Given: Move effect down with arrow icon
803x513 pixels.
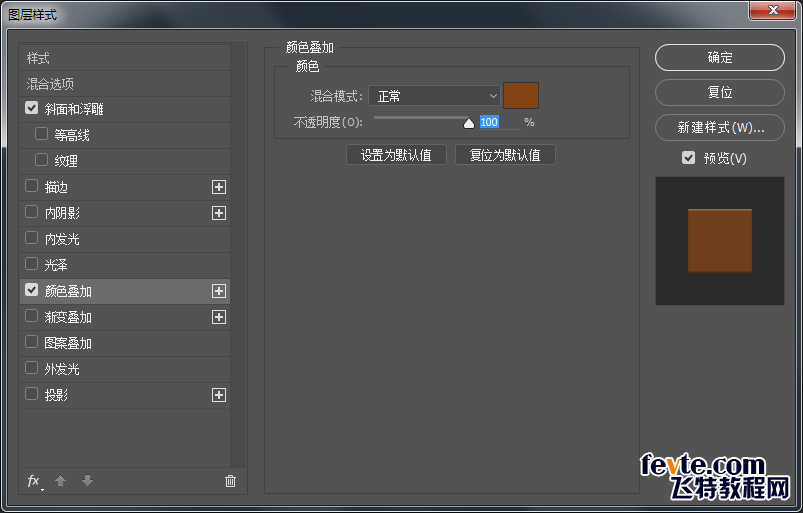Looking at the screenshot, I should [88, 481].
